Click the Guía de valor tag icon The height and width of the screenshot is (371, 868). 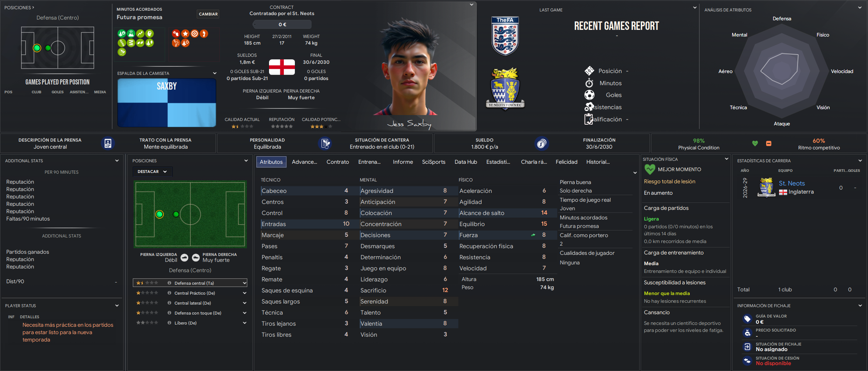747,319
